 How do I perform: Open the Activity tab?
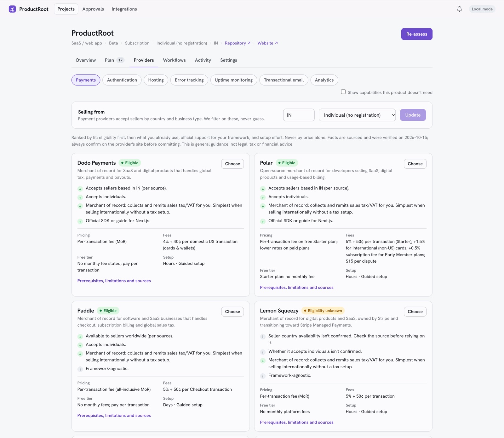(203, 60)
